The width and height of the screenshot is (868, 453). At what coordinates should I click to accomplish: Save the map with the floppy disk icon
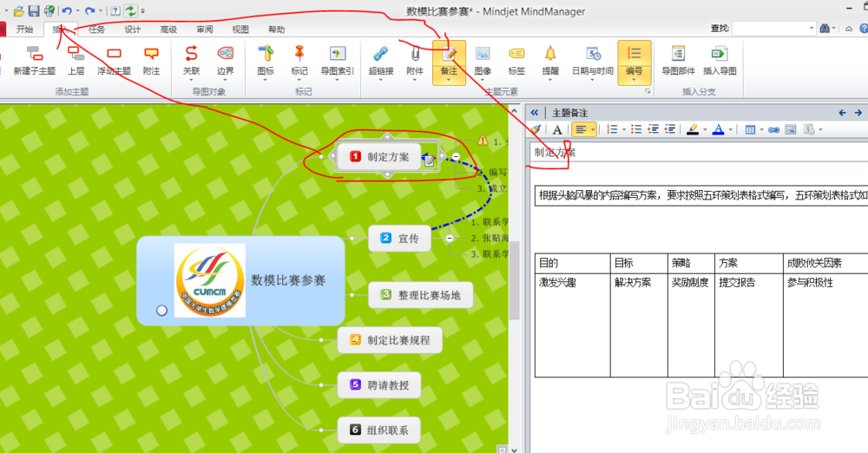coord(34,10)
